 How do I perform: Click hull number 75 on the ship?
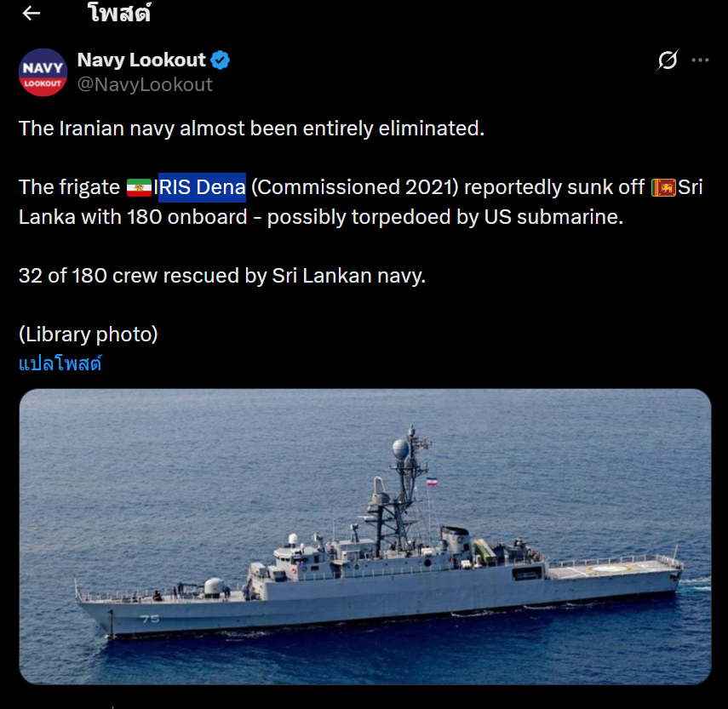[x=150, y=619]
